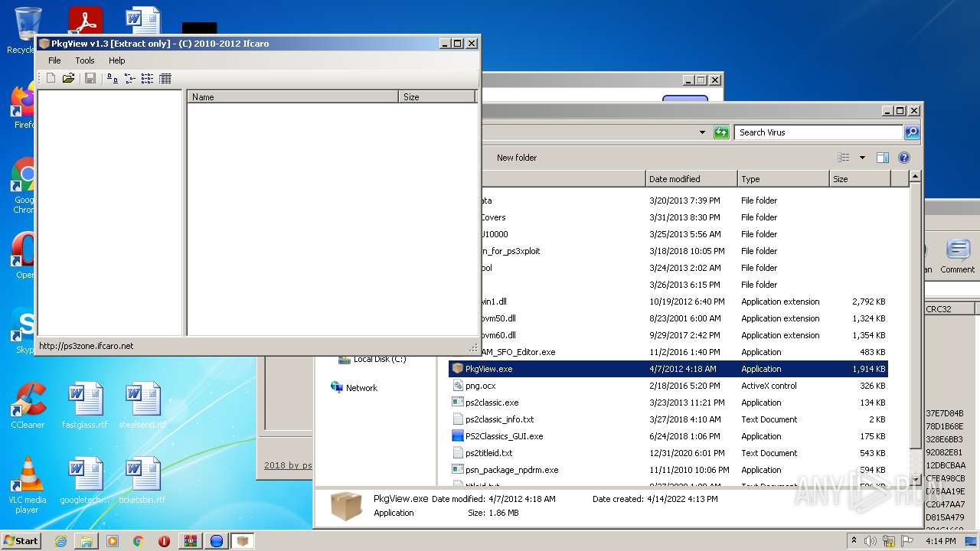The image size is (980, 551).
Task: Select PS2Classics_GUI.exe in Explorer
Action: click(668, 436)
